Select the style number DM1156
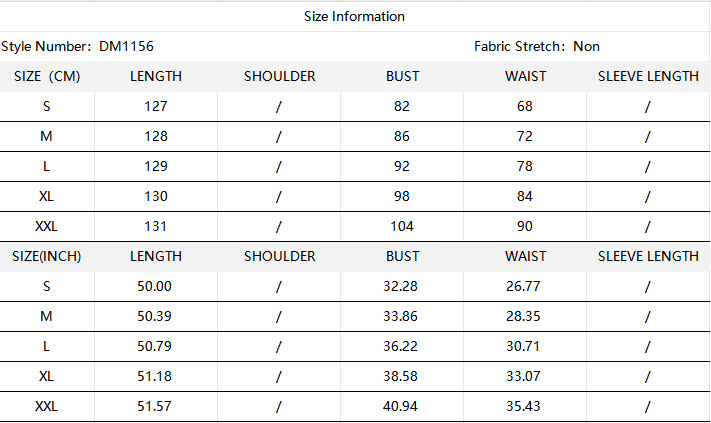Screen dimensions: 711x423 pyautogui.click(x=126, y=46)
